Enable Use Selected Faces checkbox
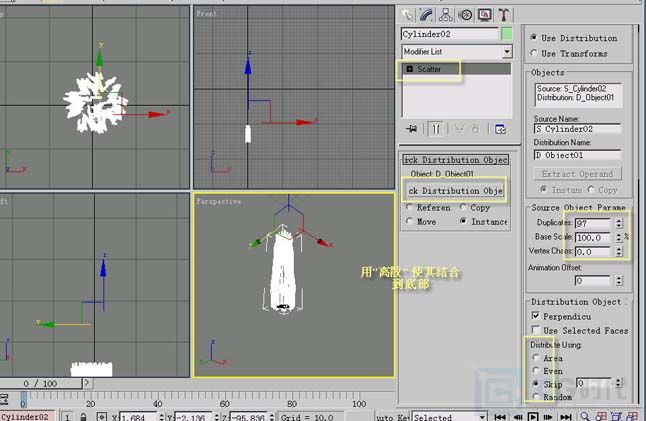Viewport: 646px width, 421px height. tap(536, 330)
